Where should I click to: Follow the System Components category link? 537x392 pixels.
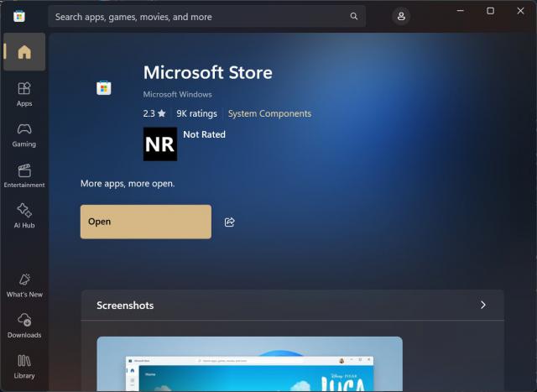point(269,113)
